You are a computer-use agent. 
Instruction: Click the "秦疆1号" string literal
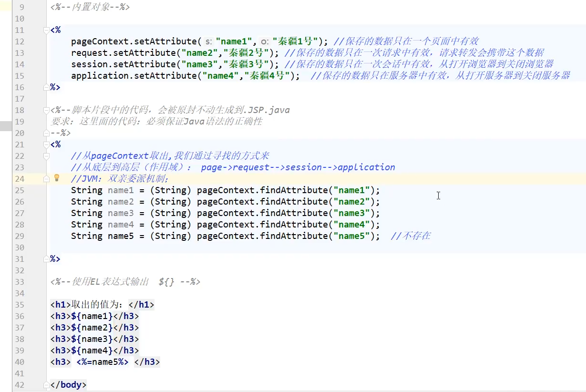(x=296, y=41)
